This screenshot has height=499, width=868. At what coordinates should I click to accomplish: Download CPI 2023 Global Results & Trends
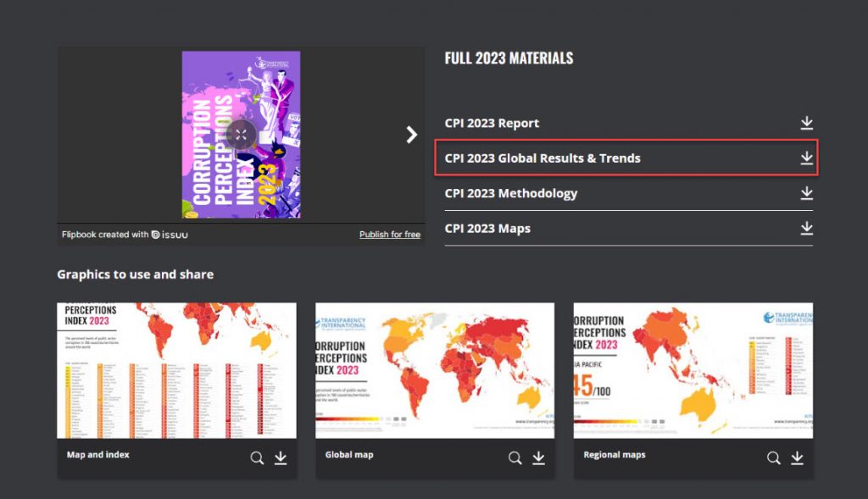pyautogui.click(x=806, y=158)
